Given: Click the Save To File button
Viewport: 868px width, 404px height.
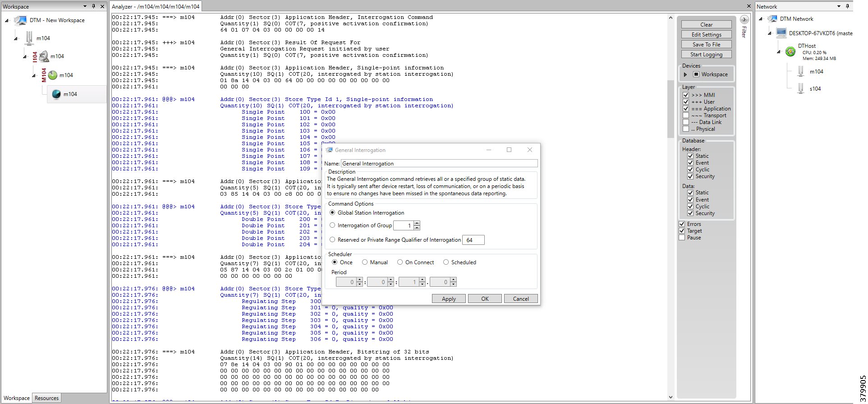Looking at the screenshot, I should pos(706,44).
